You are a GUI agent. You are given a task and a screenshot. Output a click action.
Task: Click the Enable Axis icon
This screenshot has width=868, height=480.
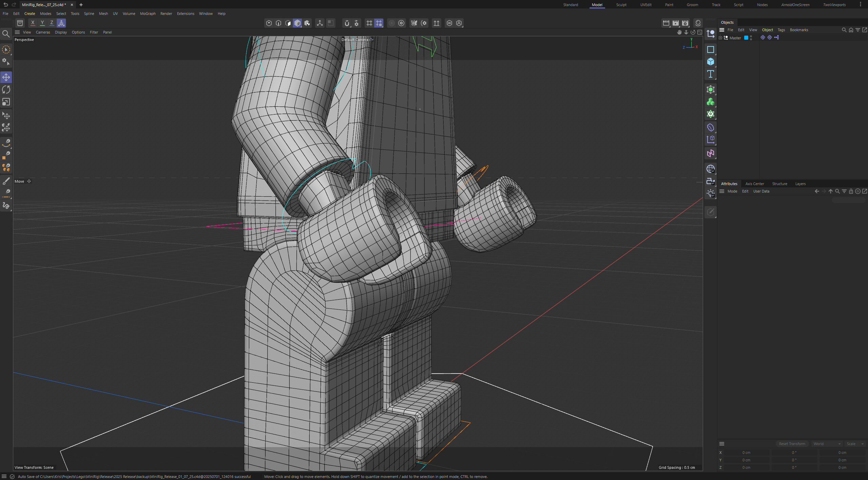click(320, 23)
